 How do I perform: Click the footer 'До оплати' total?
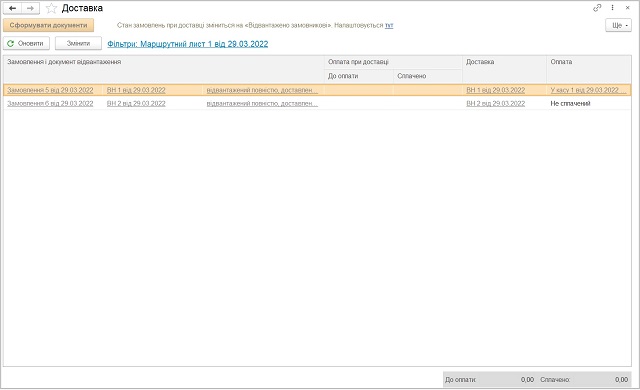[489, 380]
